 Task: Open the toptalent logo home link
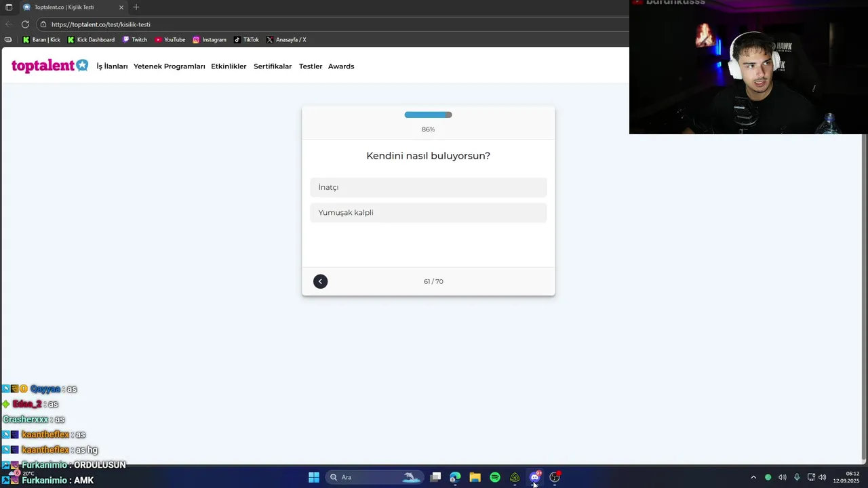50,66
